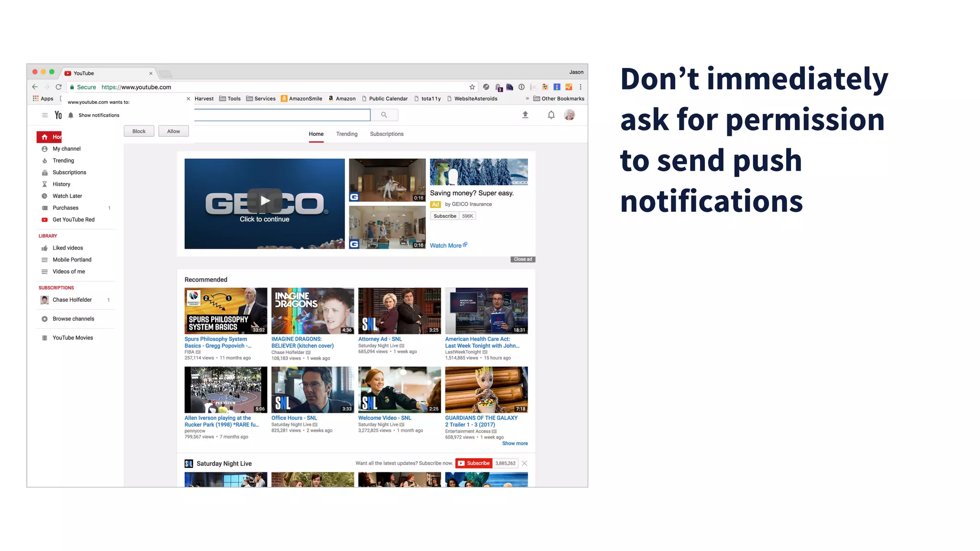Click Close ad button

(x=523, y=259)
